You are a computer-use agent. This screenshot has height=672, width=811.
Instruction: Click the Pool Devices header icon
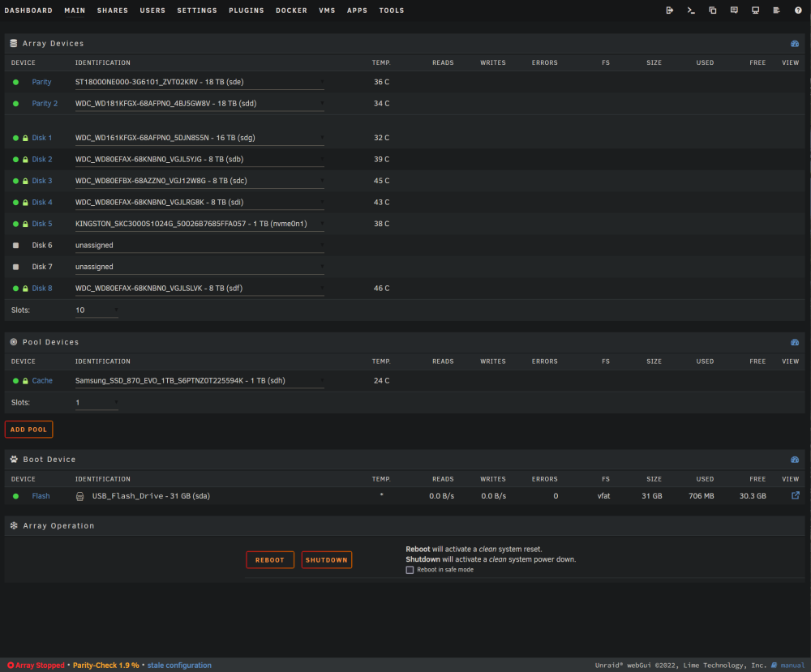[x=14, y=342]
